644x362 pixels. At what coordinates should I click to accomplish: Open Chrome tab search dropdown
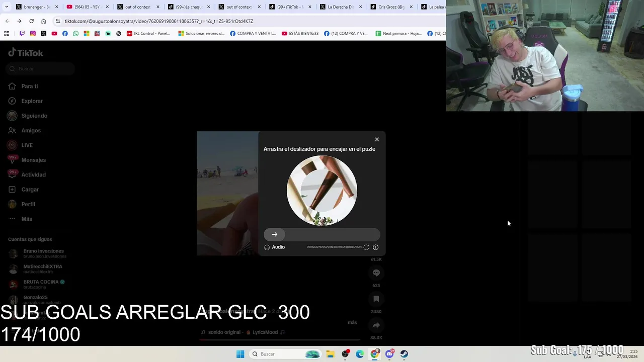[6, 7]
